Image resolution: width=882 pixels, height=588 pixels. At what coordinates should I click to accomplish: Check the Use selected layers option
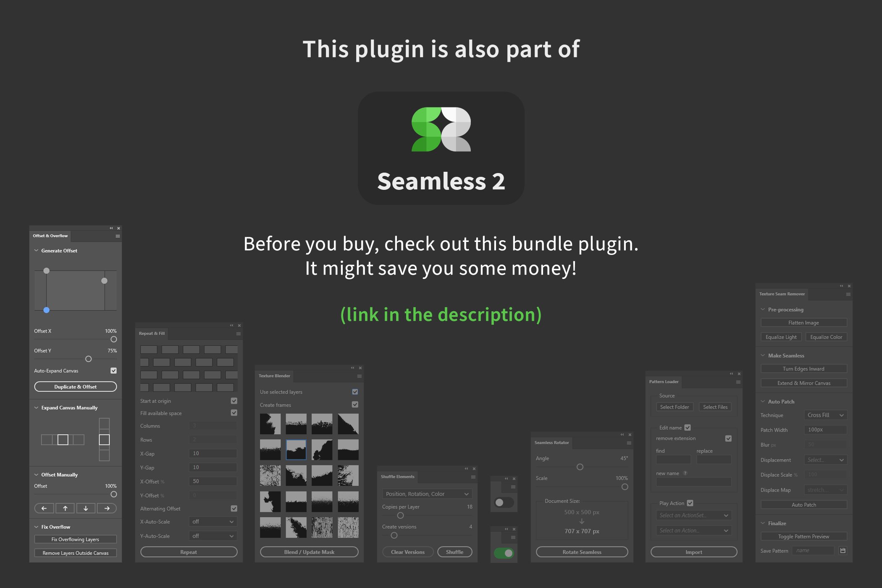click(354, 392)
